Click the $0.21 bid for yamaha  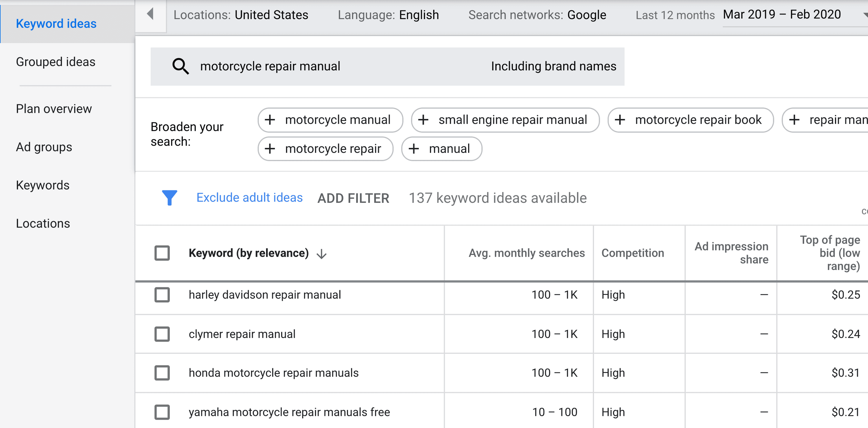point(846,412)
